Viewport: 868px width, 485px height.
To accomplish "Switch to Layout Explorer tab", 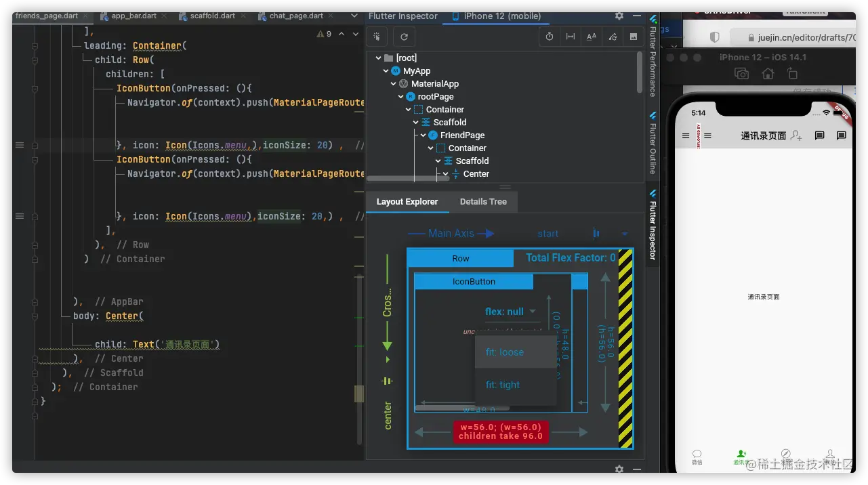I will pyautogui.click(x=407, y=202).
